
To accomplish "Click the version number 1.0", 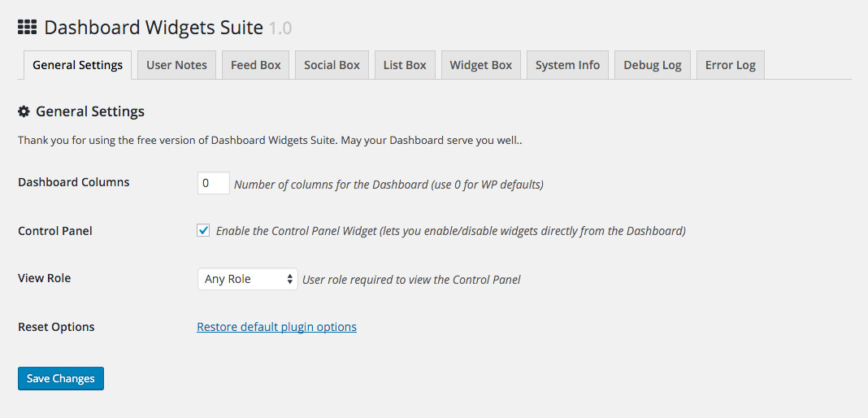I will tap(280, 28).
